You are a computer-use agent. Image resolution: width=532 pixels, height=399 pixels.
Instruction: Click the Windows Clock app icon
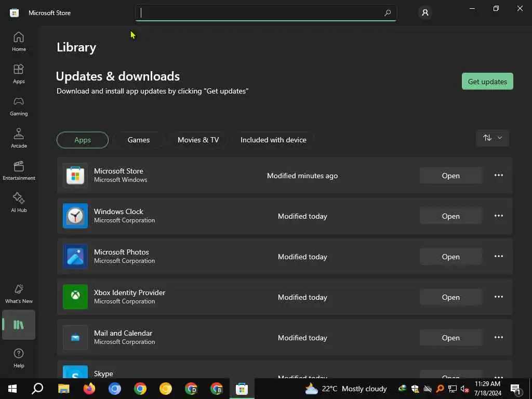(75, 216)
